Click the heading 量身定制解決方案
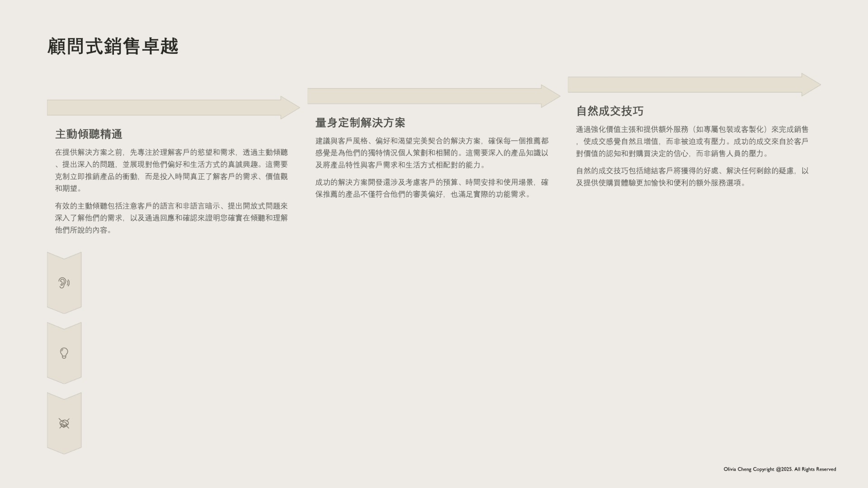 coord(360,123)
